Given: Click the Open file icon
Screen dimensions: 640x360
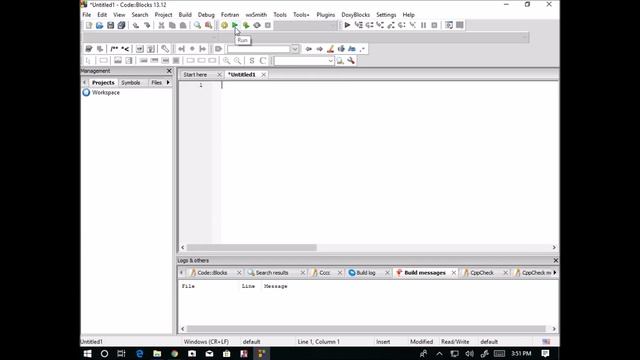Looking at the screenshot, I should [x=100, y=25].
